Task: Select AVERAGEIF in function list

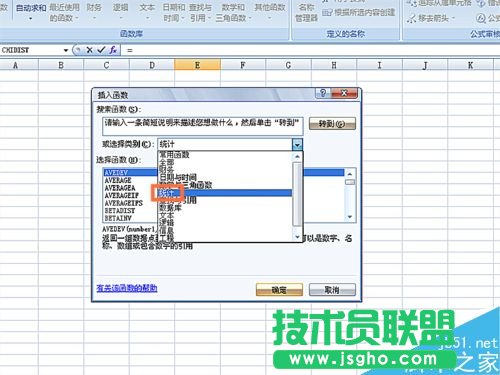Action: point(130,196)
